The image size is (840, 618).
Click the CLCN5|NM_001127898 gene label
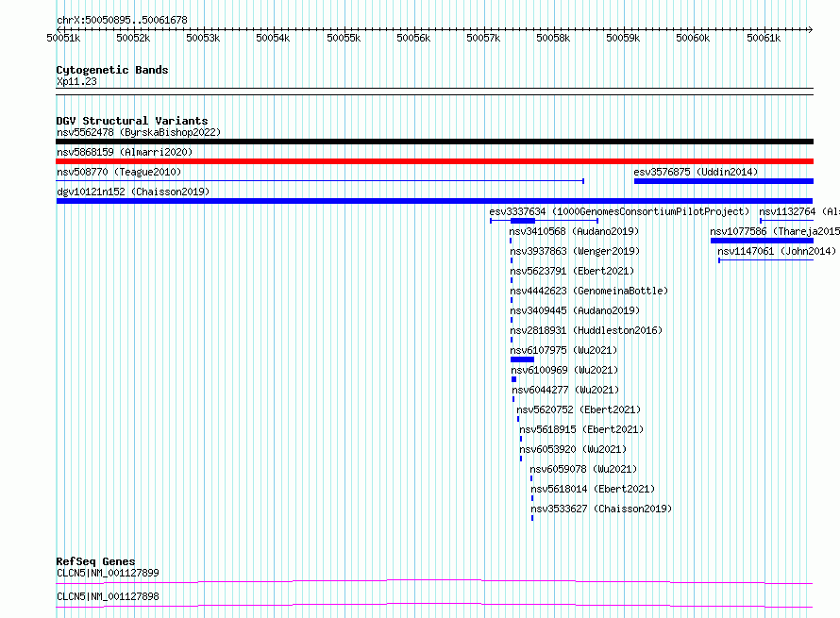pos(108,596)
